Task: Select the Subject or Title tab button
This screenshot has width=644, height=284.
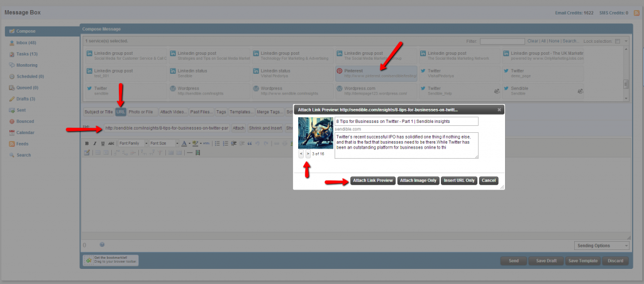Action: (99, 112)
